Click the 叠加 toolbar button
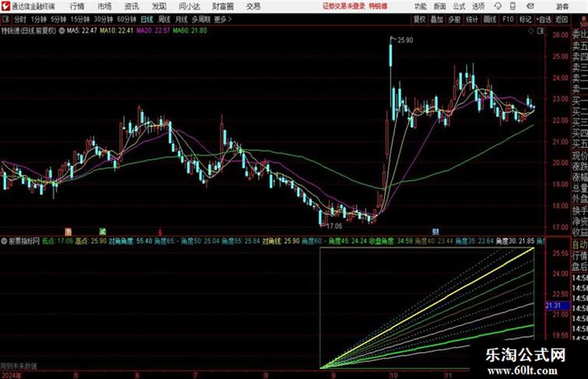The width and height of the screenshot is (588, 379). [x=437, y=19]
